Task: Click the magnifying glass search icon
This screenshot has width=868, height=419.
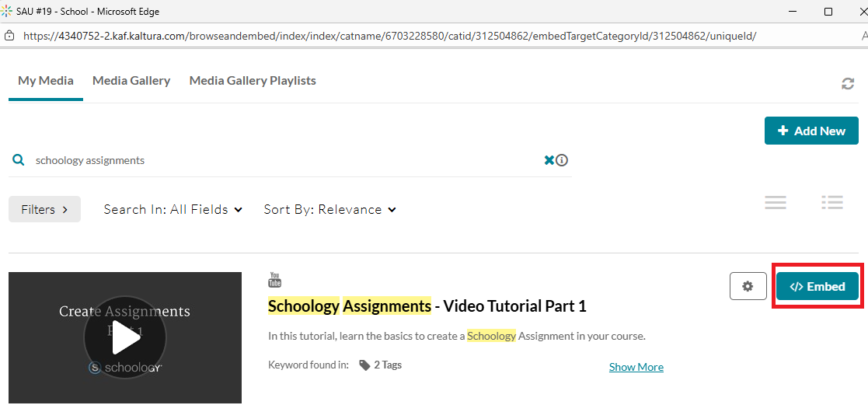Action: (x=19, y=160)
